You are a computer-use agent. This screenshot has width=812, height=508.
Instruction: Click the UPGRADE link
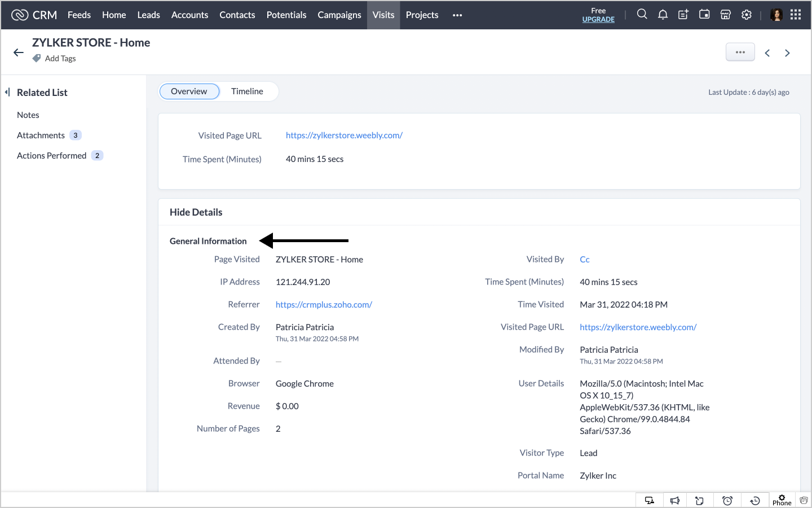(x=598, y=19)
